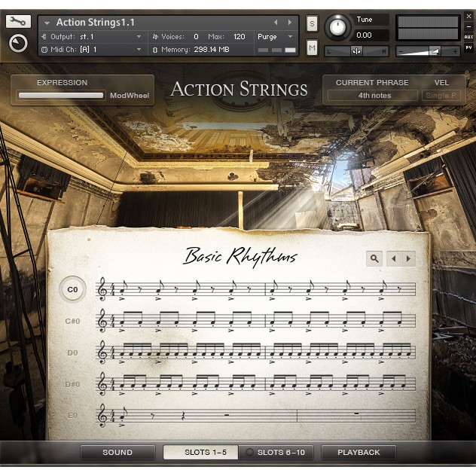The height and width of the screenshot is (476, 476).
Task: Expand the Action Strings1.1 instrument name menu
Action: click(47, 23)
